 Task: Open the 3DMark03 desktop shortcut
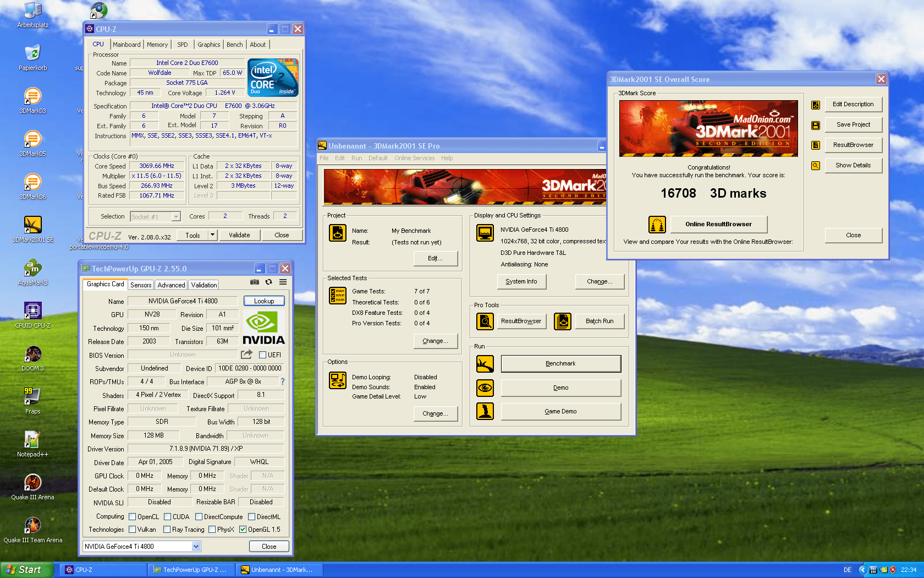coord(33,100)
